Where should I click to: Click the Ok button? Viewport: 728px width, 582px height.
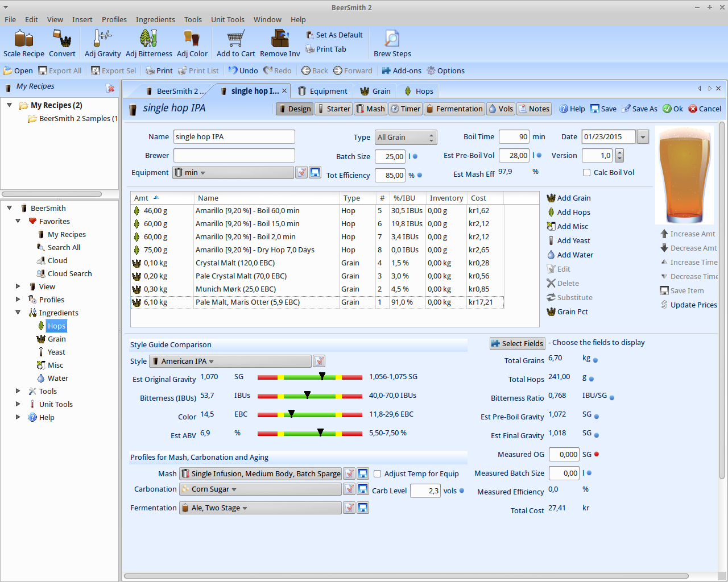tap(673, 109)
